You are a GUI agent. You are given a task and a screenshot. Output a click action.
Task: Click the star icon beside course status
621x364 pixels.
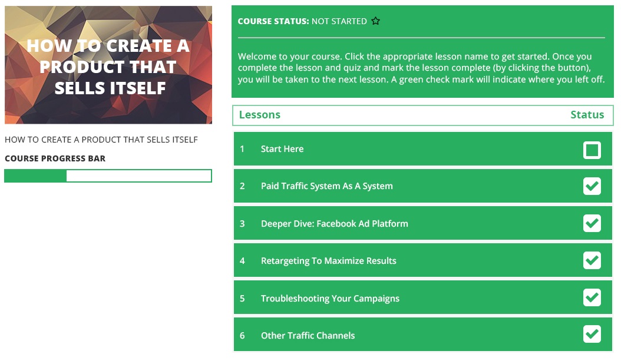(x=376, y=21)
